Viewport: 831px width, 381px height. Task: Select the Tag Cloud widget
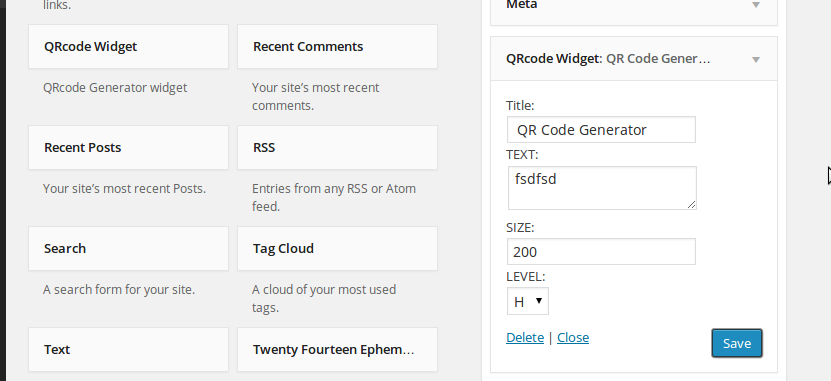tap(338, 249)
